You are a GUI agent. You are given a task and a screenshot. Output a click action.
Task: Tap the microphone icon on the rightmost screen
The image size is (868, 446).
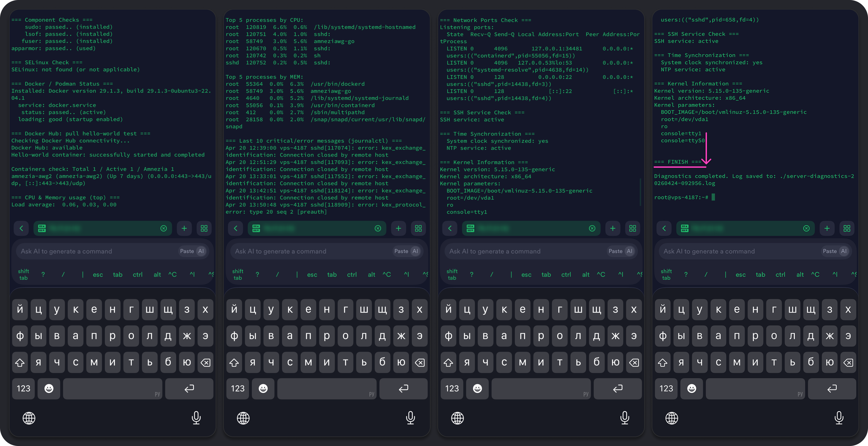pos(839,418)
